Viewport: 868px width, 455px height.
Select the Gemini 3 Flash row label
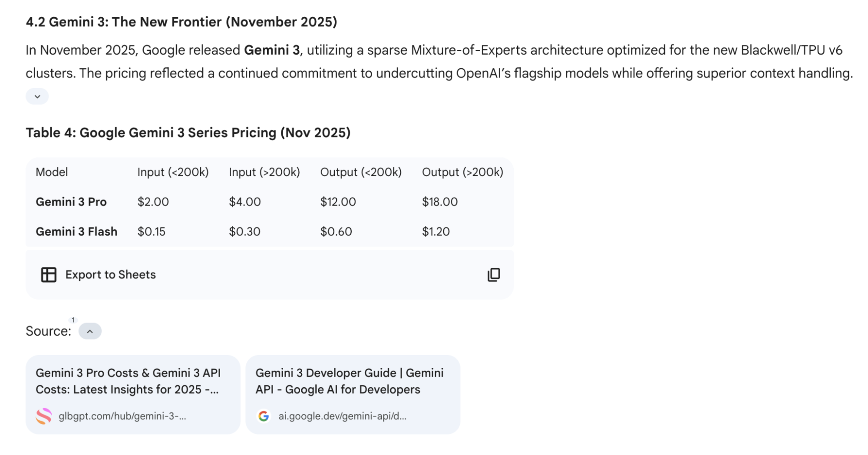(x=76, y=232)
